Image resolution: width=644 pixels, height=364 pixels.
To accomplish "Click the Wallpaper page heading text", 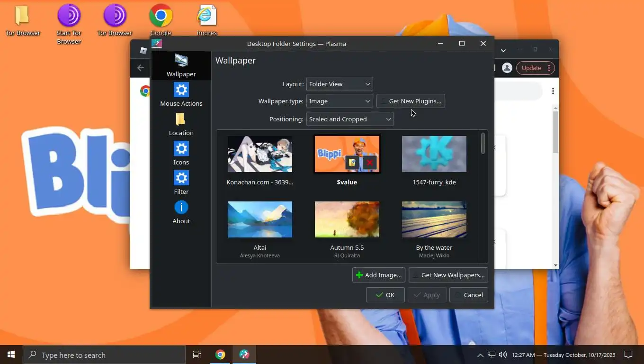I will tap(235, 60).
